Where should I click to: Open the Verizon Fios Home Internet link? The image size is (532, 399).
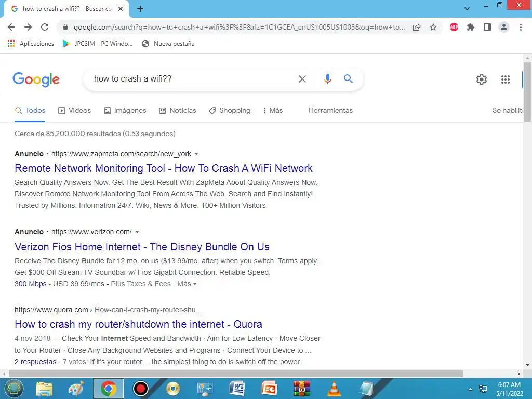click(142, 247)
